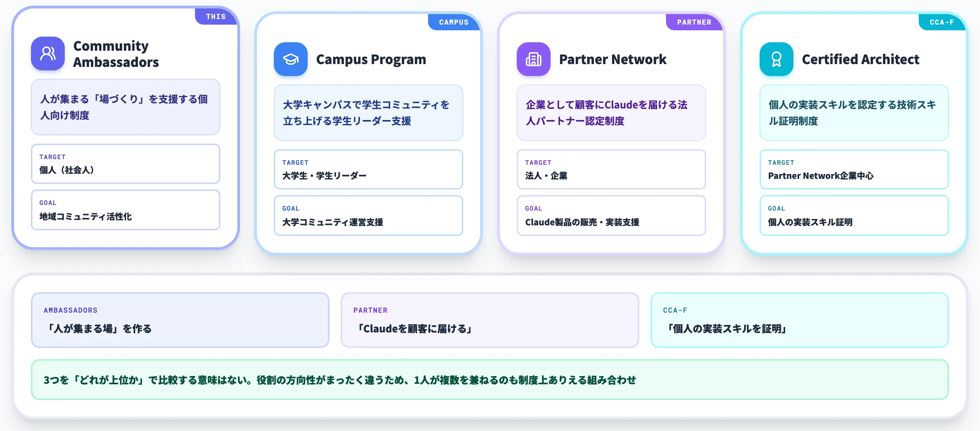Click the CCA-F label in summary panel

coord(675,310)
